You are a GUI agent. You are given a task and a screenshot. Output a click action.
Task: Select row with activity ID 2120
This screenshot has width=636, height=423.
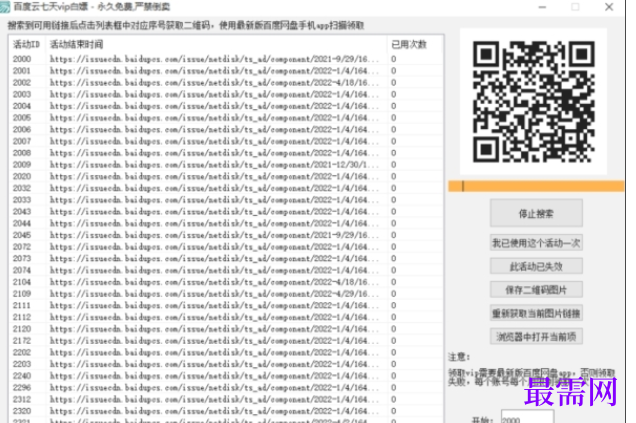pyautogui.click(x=226, y=329)
